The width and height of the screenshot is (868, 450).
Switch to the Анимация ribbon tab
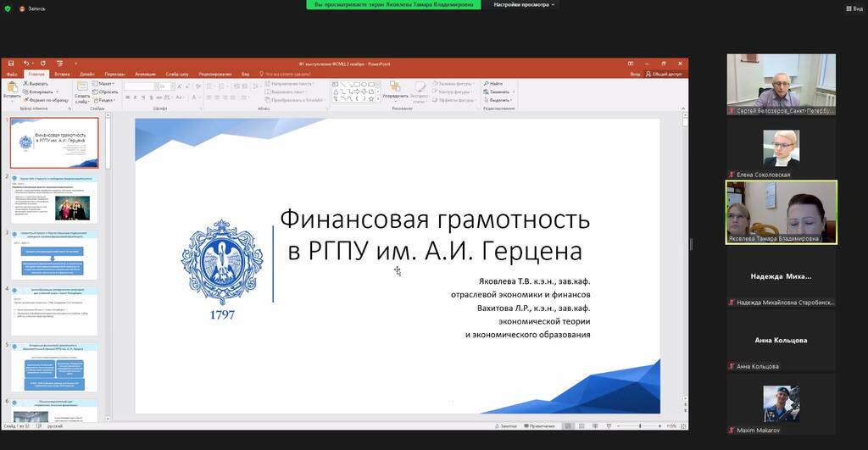coord(145,75)
